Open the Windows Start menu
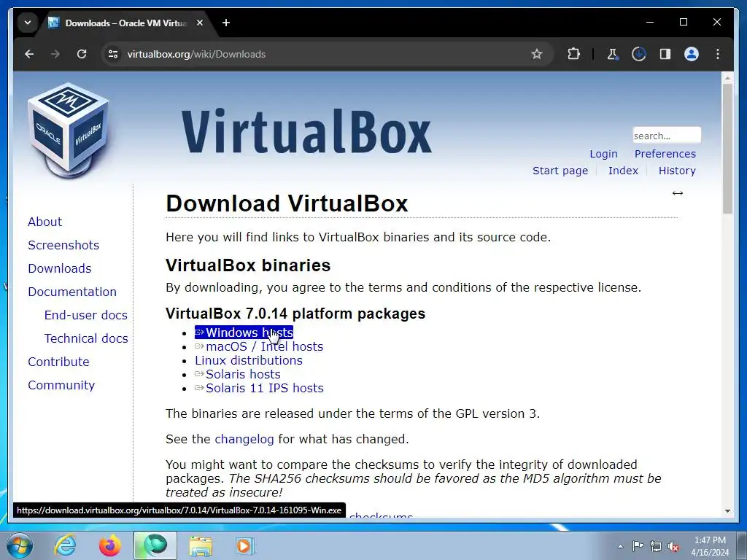747x560 pixels. tap(20, 545)
